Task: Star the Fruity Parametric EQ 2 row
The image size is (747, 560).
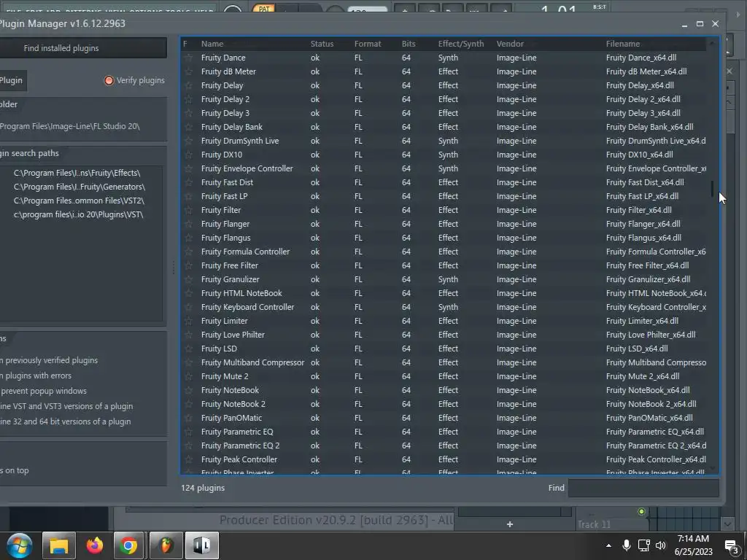Action: pyautogui.click(x=189, y=446)
